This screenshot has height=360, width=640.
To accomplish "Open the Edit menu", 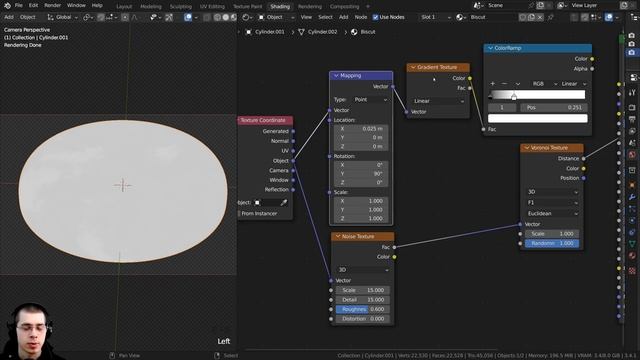I will pos(33,6).
